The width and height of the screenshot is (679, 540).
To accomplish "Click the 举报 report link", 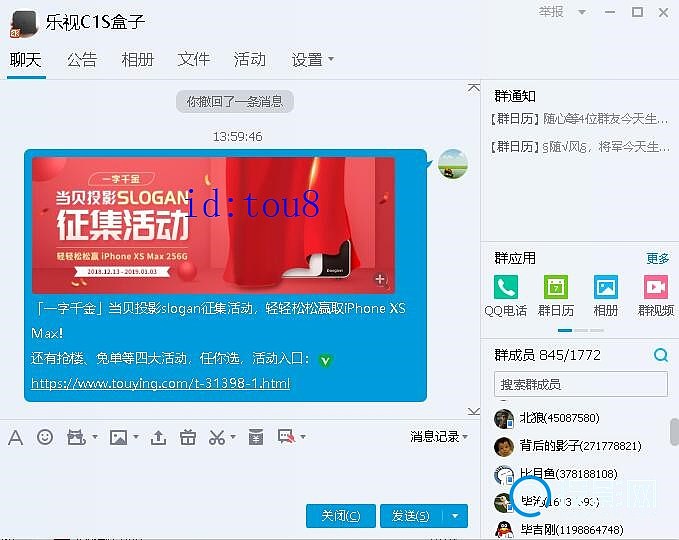I will (x=551, y=12).
